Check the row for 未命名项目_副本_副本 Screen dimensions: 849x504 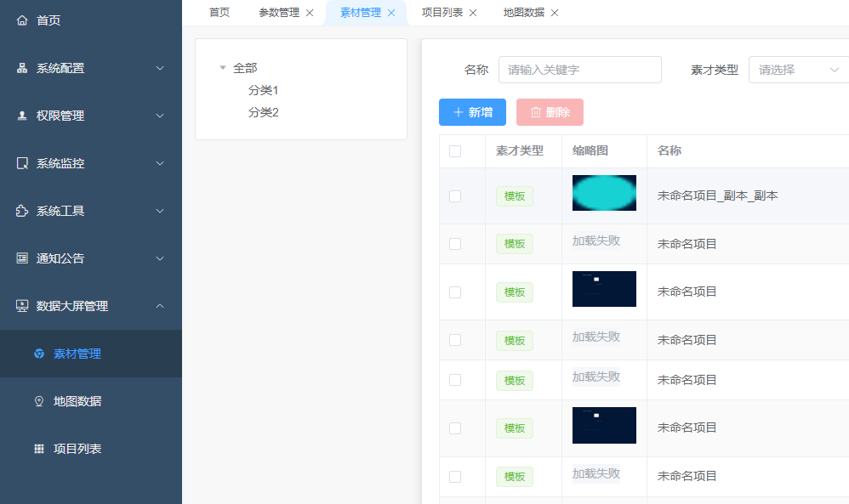click(x=455, y=196)
